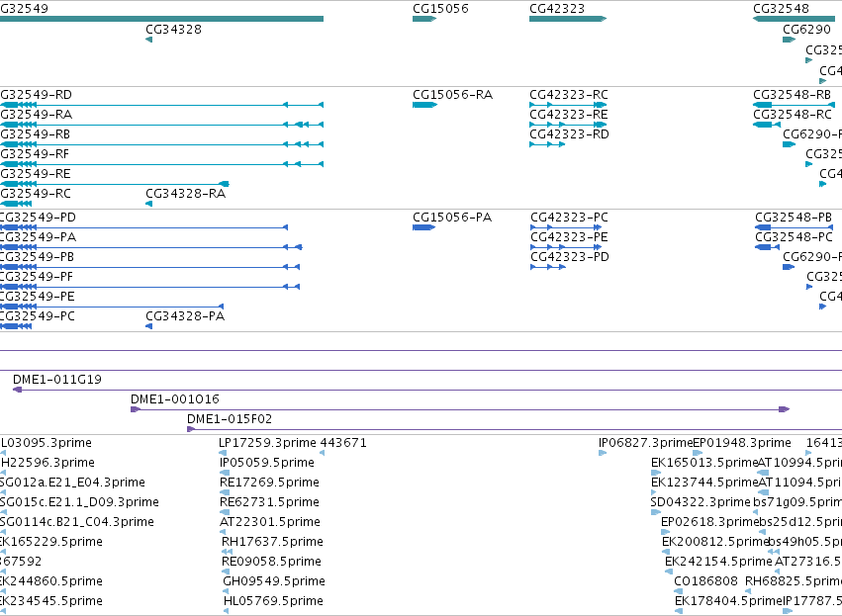Select EST RH17637.5prime
The width and height of the screenshot is (842, 616).
(272, 542)
